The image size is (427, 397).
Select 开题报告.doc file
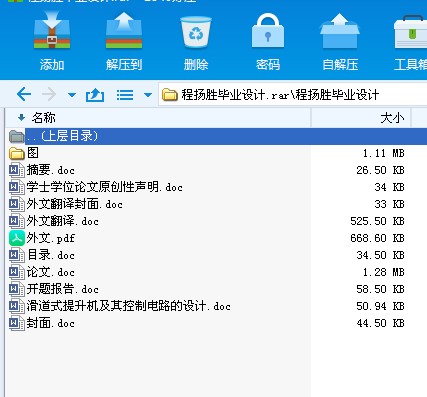[63, 289]
